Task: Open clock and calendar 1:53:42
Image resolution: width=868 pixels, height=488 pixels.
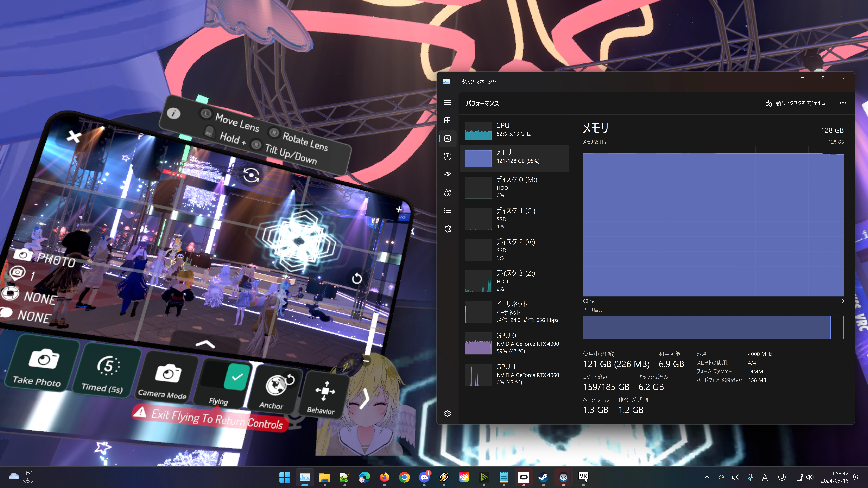Action: pos(835,477)
